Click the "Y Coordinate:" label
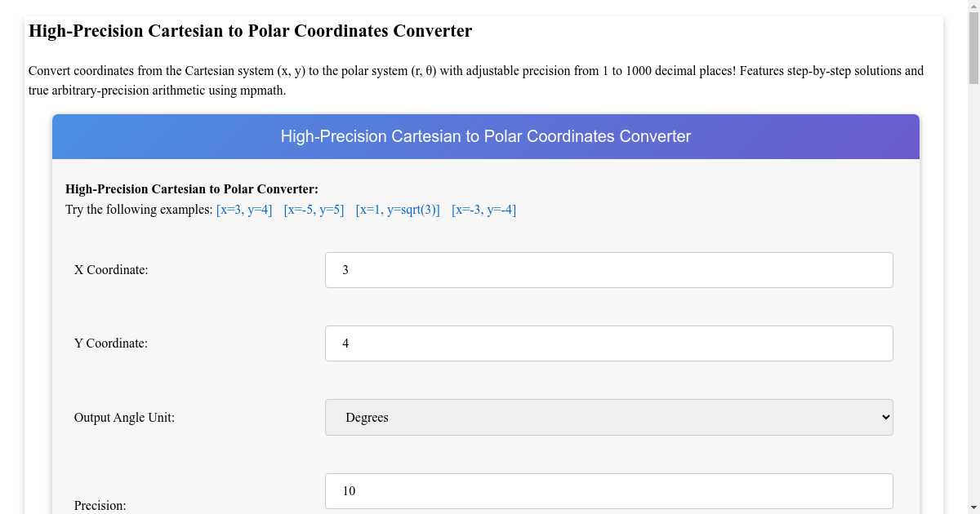This screenshot has width=980, height=514. tap(111, 343)
